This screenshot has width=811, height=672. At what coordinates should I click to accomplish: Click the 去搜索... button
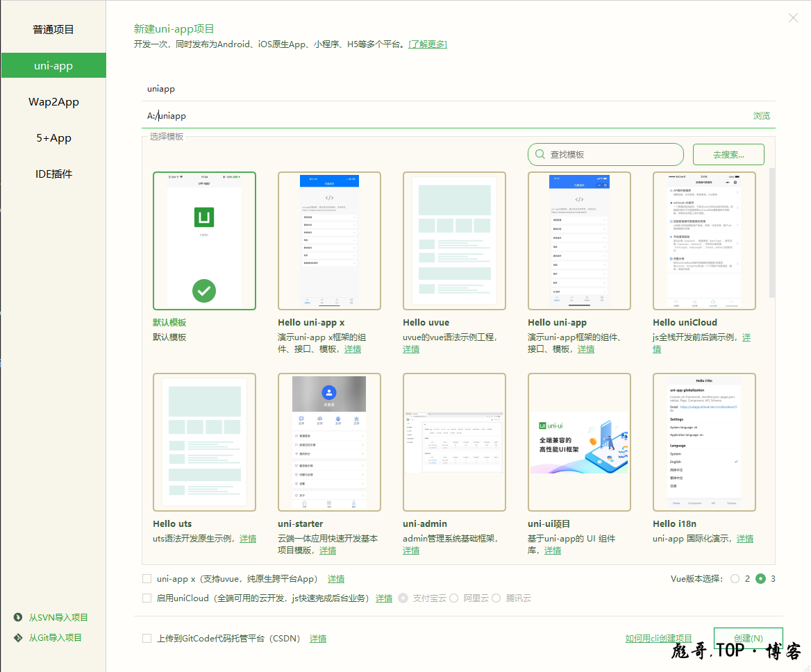(x=728, y=155)
